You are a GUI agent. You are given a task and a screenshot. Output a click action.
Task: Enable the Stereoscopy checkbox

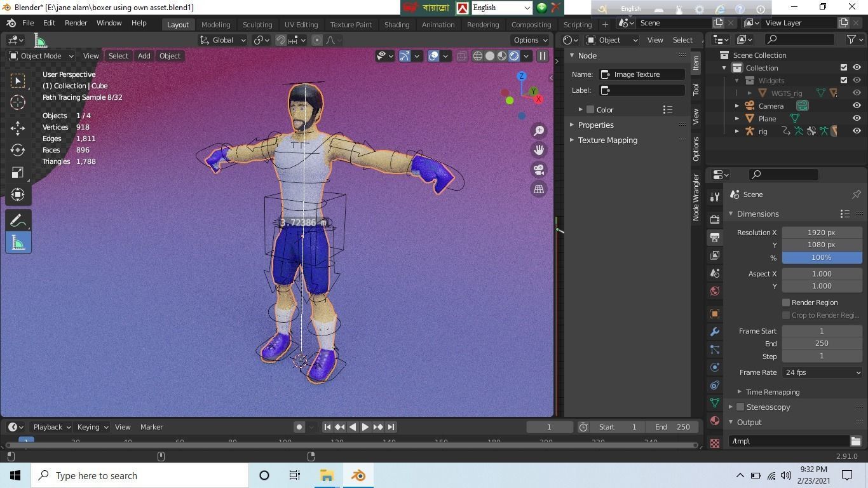[740, 407]
